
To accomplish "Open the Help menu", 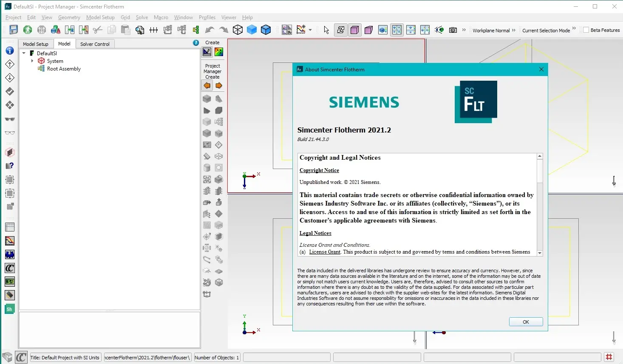I will click(247, 17).
